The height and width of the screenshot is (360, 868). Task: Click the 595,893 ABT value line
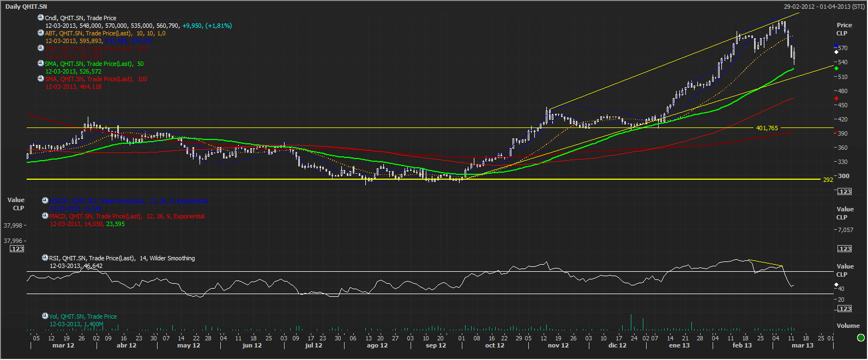tap(99, 41)
